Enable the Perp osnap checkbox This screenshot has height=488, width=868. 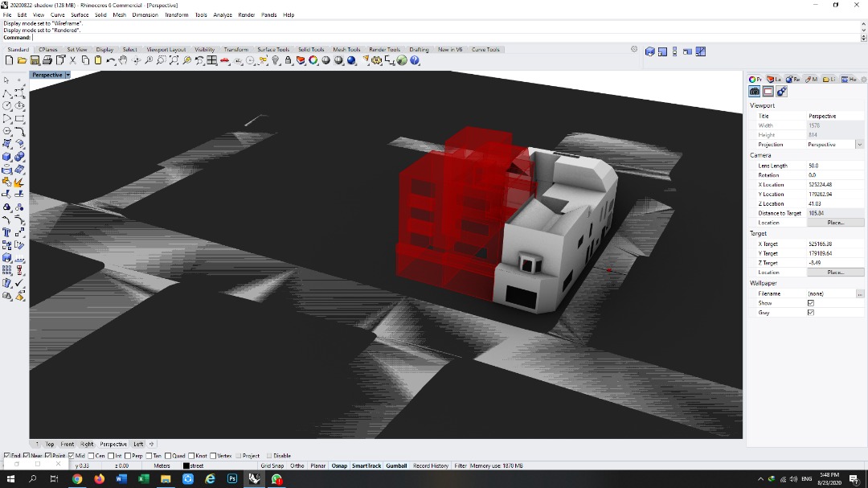129,456
